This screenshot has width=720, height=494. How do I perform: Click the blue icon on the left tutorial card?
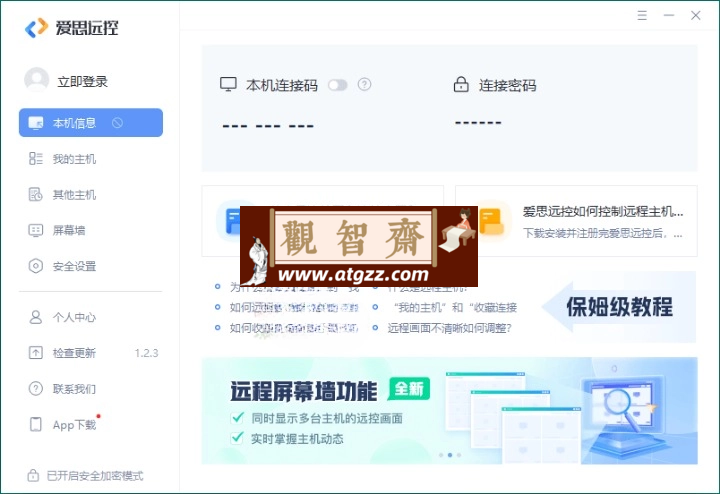click(233, 221)
